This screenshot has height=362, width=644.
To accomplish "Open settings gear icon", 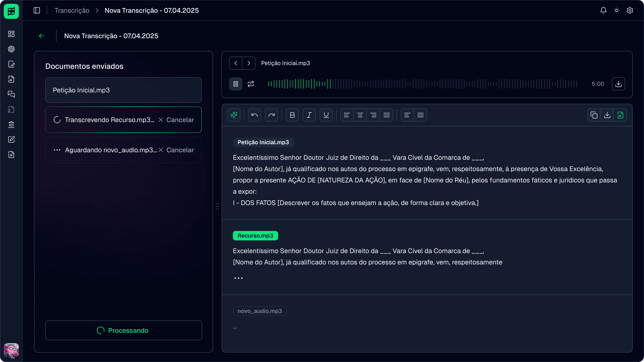I will click(630, 10).
